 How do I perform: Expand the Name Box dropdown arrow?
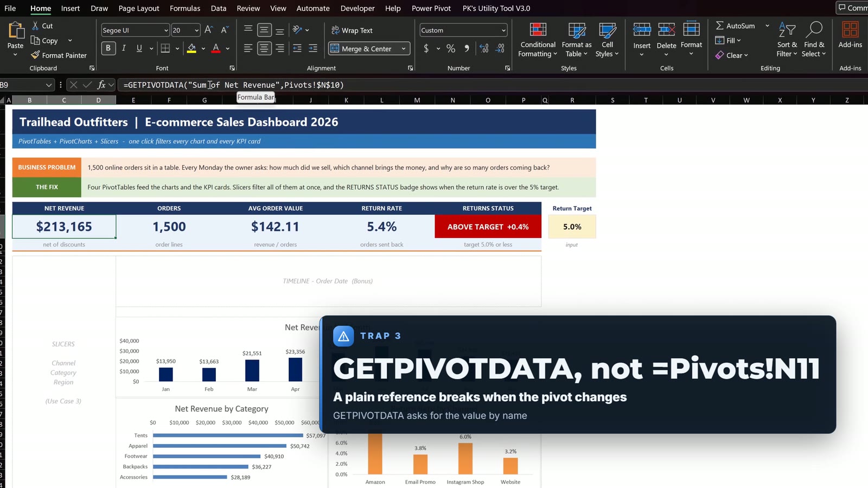(x=49, y=85)
